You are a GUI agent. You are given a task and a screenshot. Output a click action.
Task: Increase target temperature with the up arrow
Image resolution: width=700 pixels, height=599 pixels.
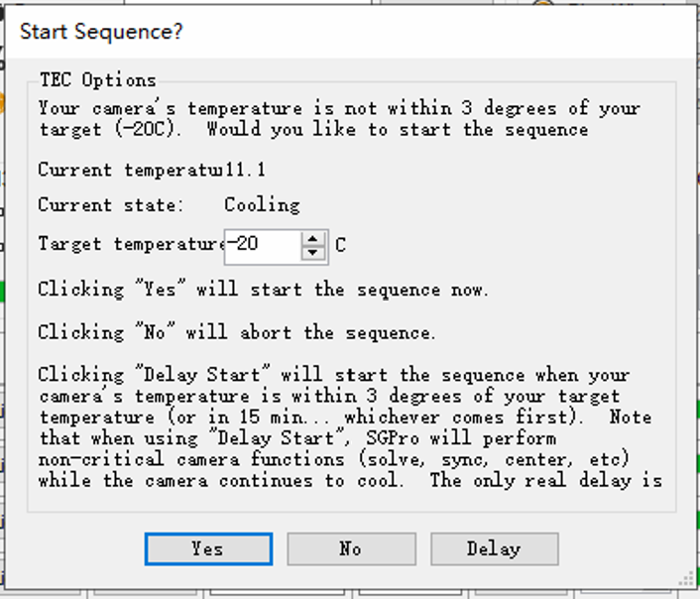click(313, 239)
